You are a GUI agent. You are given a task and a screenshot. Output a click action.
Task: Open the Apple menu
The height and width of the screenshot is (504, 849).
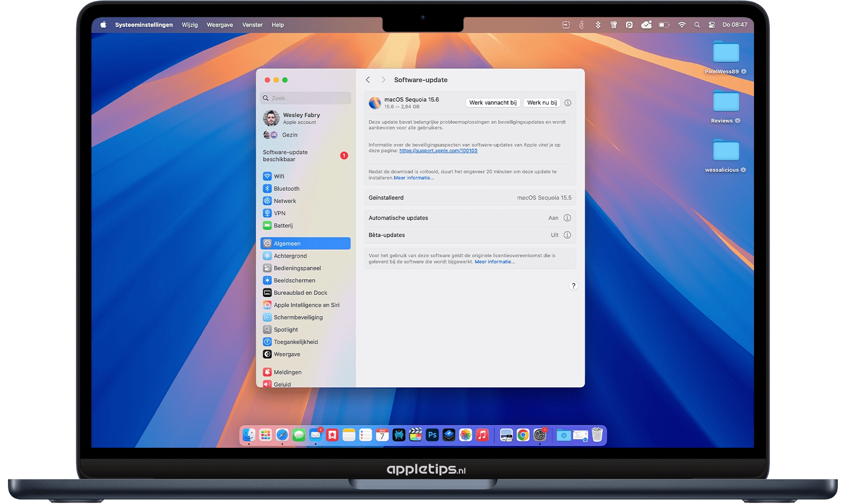click(103, 25)
